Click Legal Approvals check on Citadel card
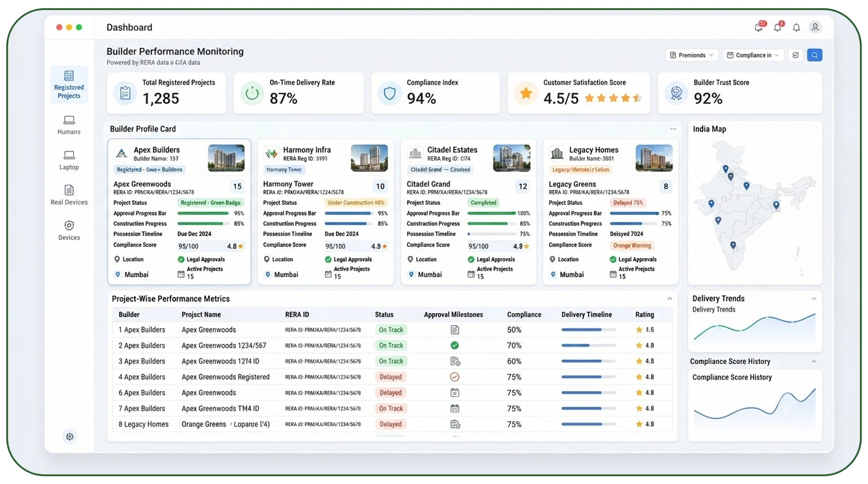868x484 pixels. [x=471, y=259]
